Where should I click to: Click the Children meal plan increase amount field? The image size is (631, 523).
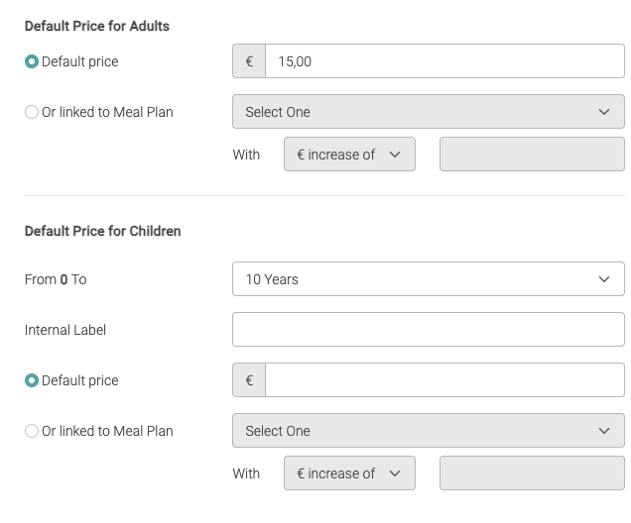[531, 474]
